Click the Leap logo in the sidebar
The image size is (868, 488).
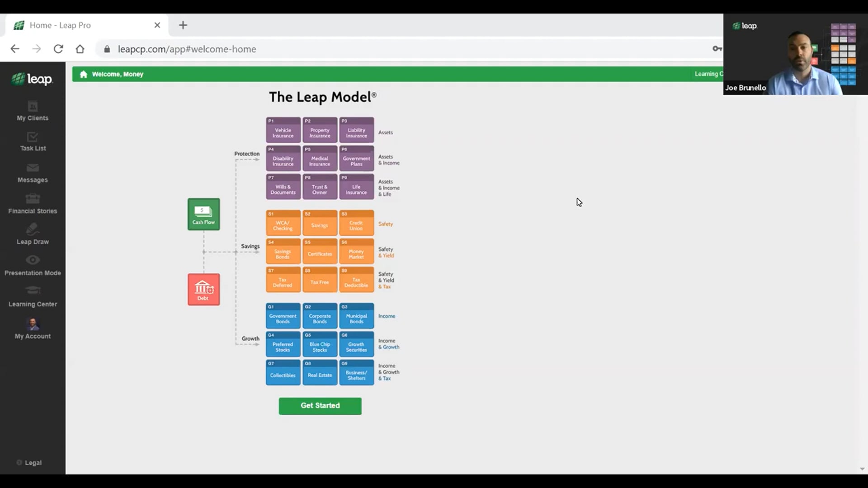tap(32, 79)
